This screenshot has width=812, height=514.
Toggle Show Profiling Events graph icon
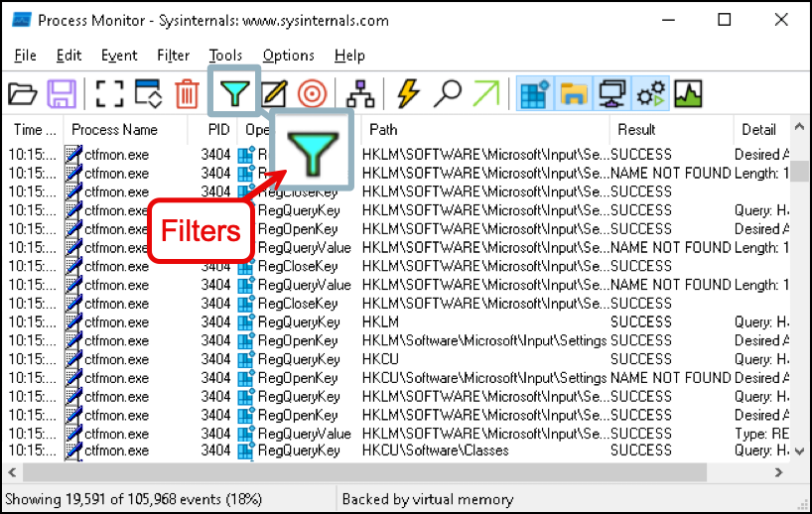point(688,93)
